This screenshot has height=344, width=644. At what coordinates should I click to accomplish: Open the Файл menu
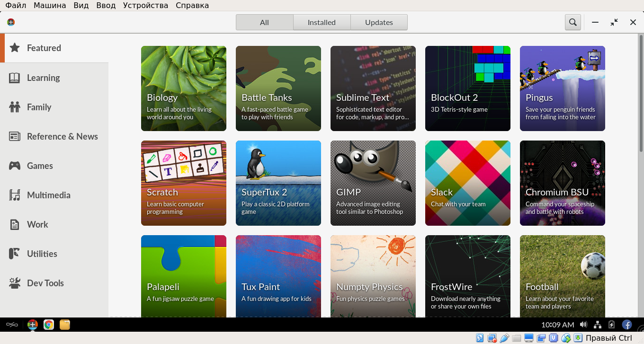pos(16,6)
